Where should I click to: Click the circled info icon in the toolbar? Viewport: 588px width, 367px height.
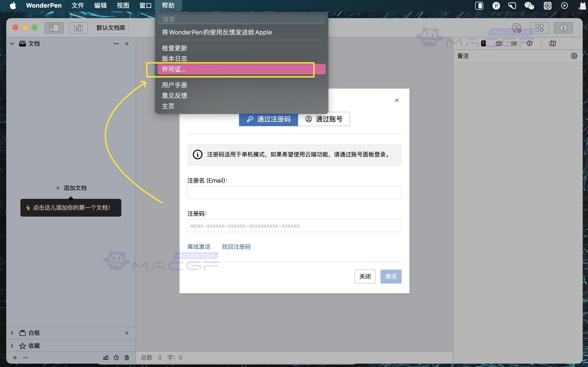click(x=530, y=43)
